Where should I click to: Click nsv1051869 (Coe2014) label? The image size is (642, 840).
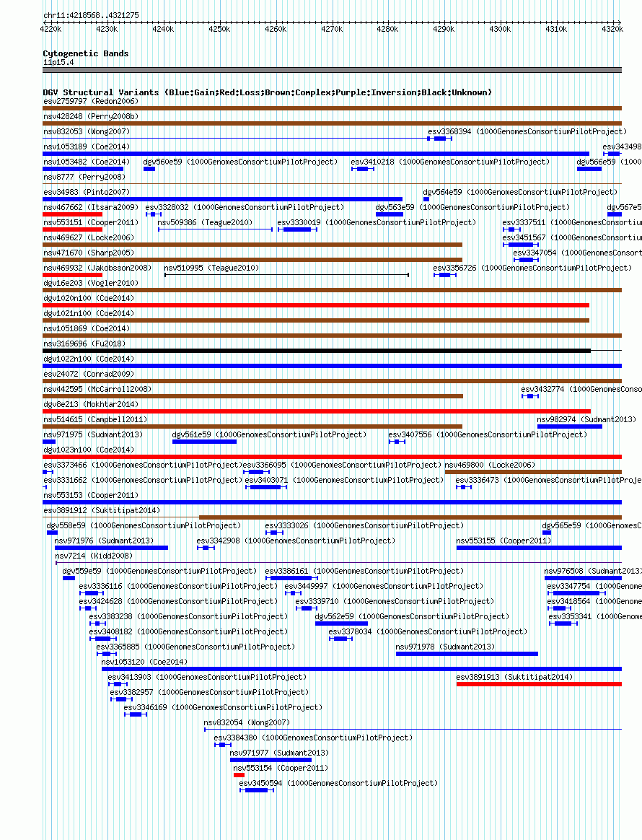pyautogui.click(x=87, y=328)
